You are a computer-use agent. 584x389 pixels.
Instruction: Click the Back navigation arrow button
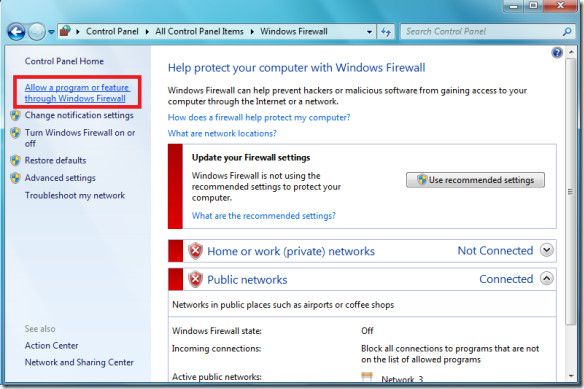pos(16,32)
